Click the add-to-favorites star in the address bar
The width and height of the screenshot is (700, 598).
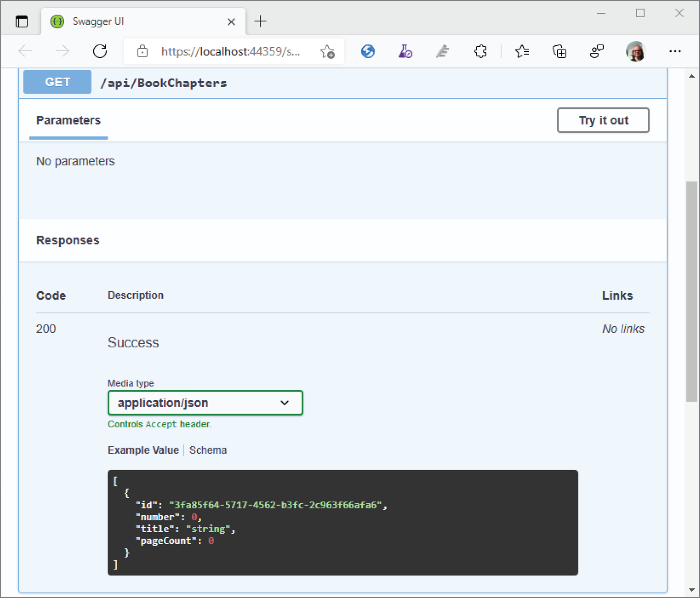[328, 52]
